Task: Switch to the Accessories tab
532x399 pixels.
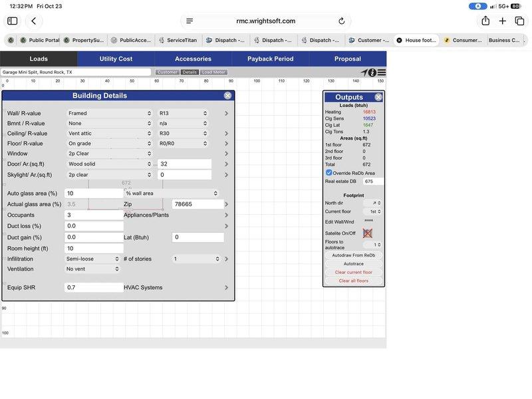Action: click(193, 59)
